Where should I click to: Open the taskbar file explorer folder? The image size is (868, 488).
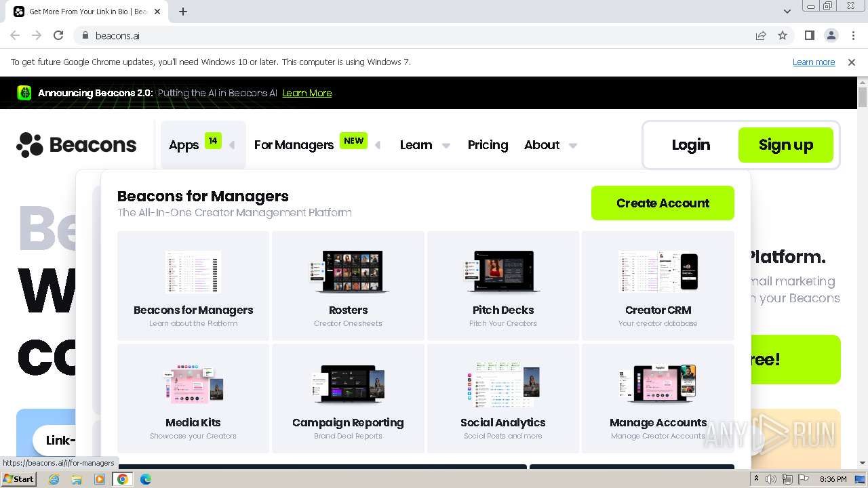(77, 479)
